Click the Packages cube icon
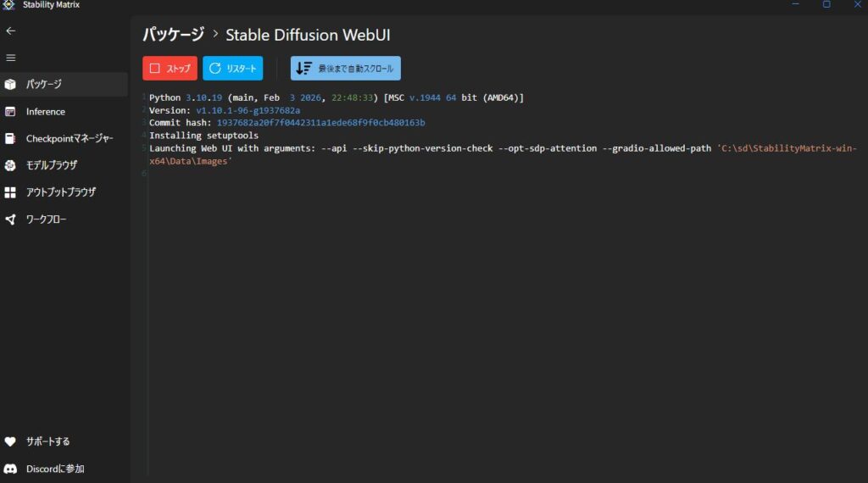This screenshot has width=868, height=483. [10, 85]
